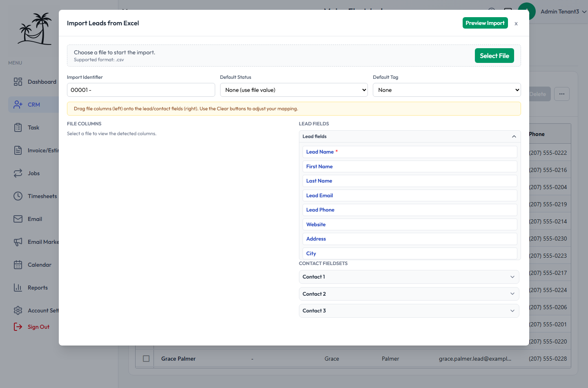This screenshot has height=388, width=588.
Task: Click the Timesheets clock icon
Action: [x=18, y=196]
